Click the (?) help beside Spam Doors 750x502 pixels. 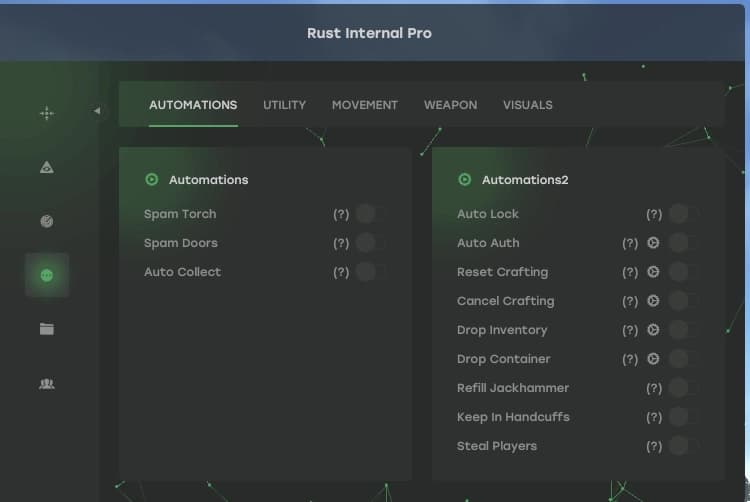pos(341,243)
